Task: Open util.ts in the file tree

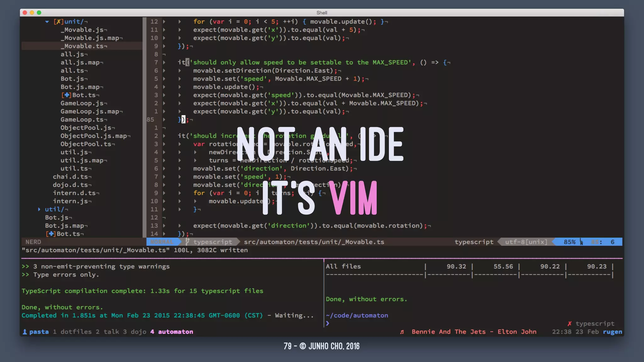Action: click(x=74, y=169)
